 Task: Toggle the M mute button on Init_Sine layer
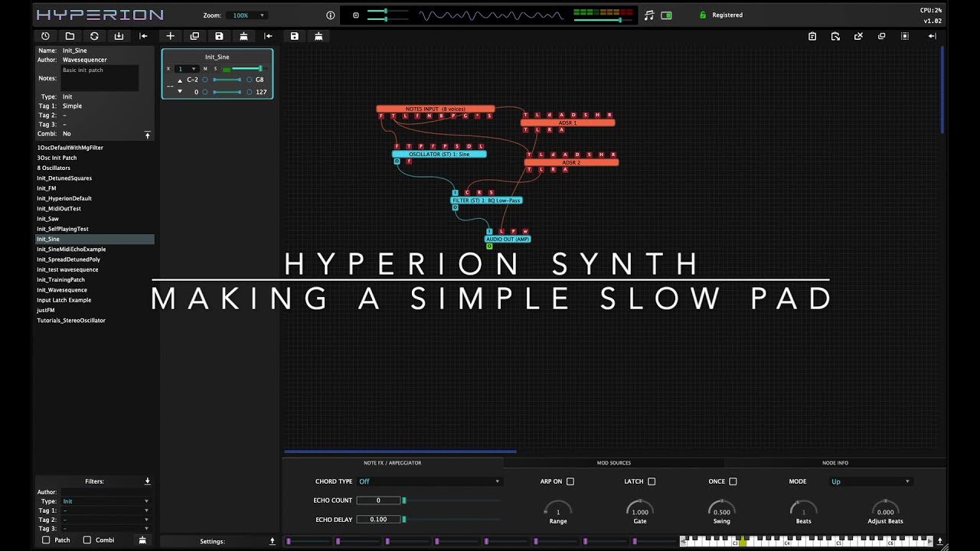[205, 69]
